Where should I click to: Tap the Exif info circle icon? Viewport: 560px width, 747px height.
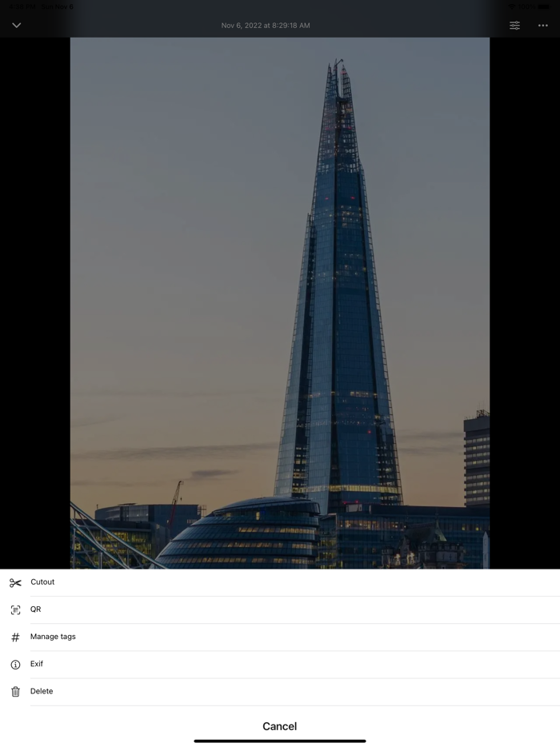(x=15, y=665)
